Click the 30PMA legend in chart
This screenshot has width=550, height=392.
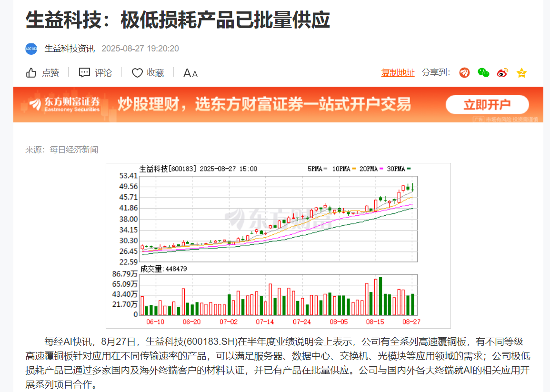pos(399,169)
